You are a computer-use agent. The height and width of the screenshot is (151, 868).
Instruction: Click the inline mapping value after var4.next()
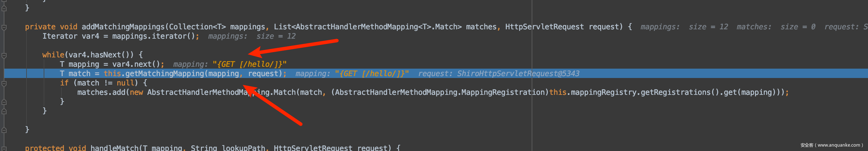(249, 64)
